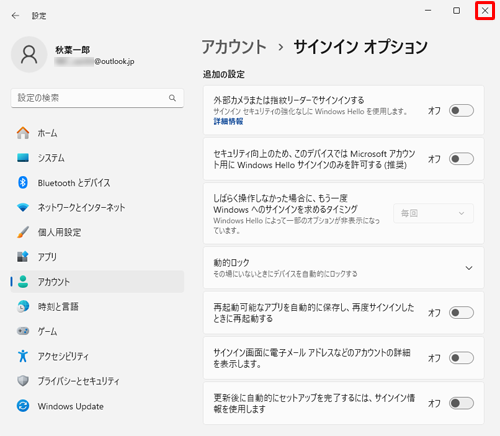Click the privacy shield icon
500x436 pixels.
tap(23, 381)
